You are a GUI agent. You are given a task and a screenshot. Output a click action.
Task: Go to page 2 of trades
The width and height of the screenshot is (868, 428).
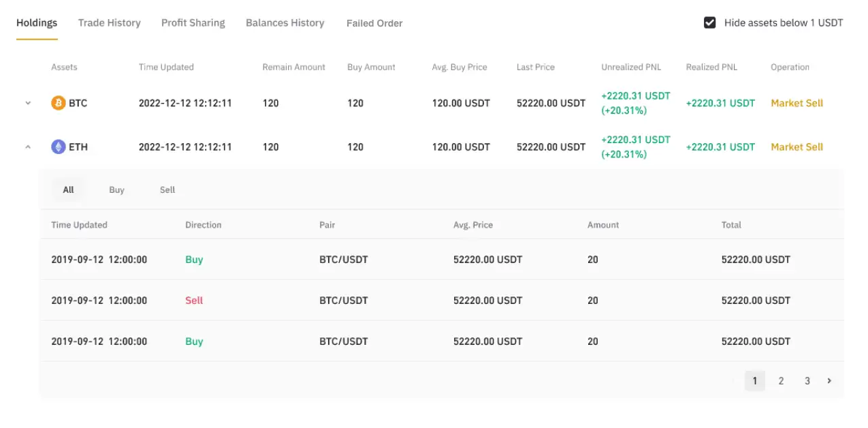point(781,381)
